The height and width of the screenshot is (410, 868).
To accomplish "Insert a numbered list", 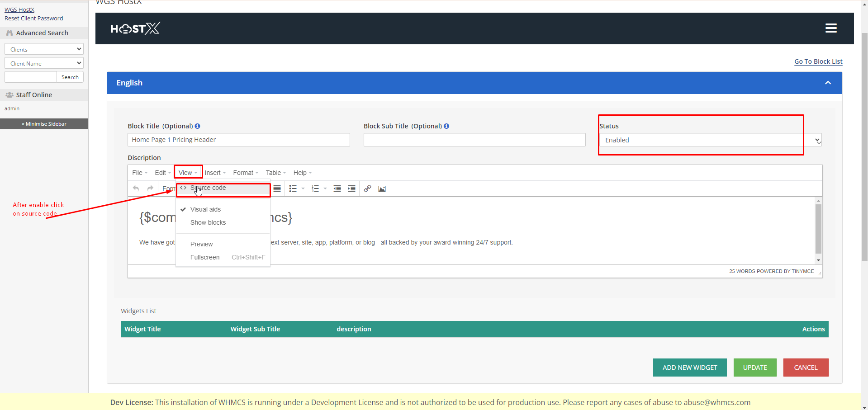I will pyautogui.click(x=315, y=189).
